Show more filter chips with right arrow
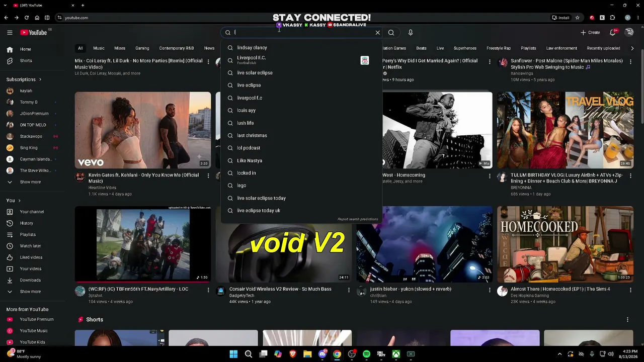 [x=632, y=48]
